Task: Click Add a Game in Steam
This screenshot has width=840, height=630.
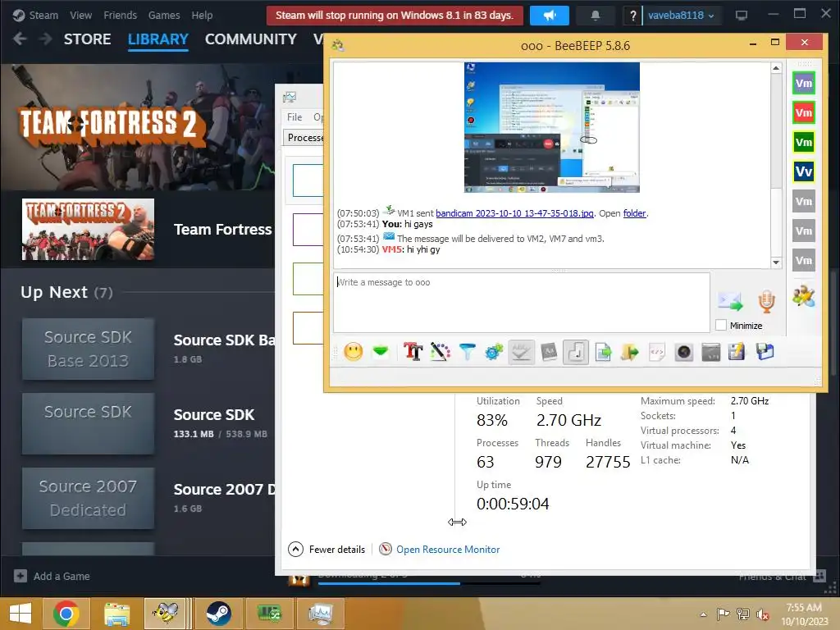Action: pos(52,576)
